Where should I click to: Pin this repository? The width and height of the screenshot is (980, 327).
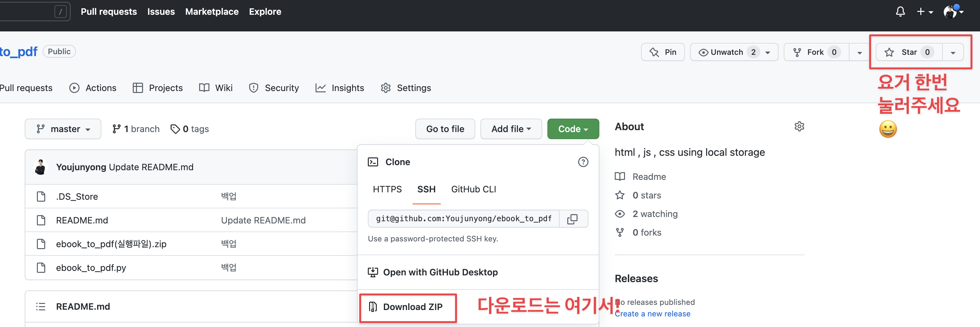point(663,52)
